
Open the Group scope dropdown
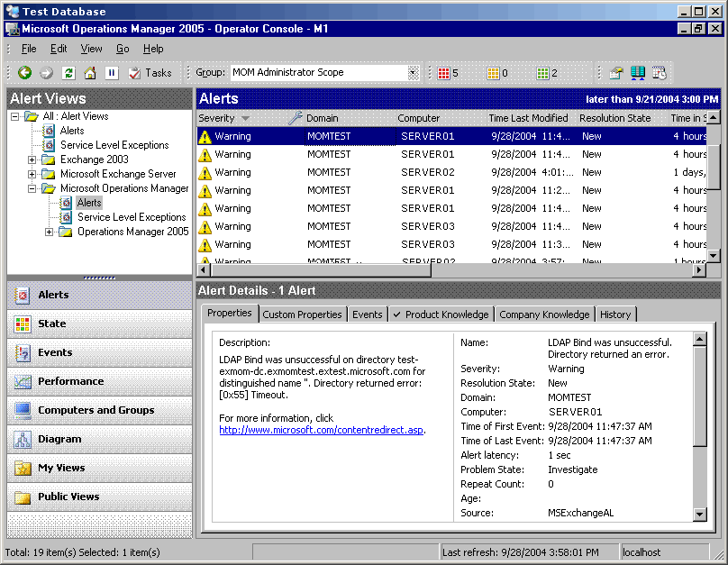pos(414,73)
